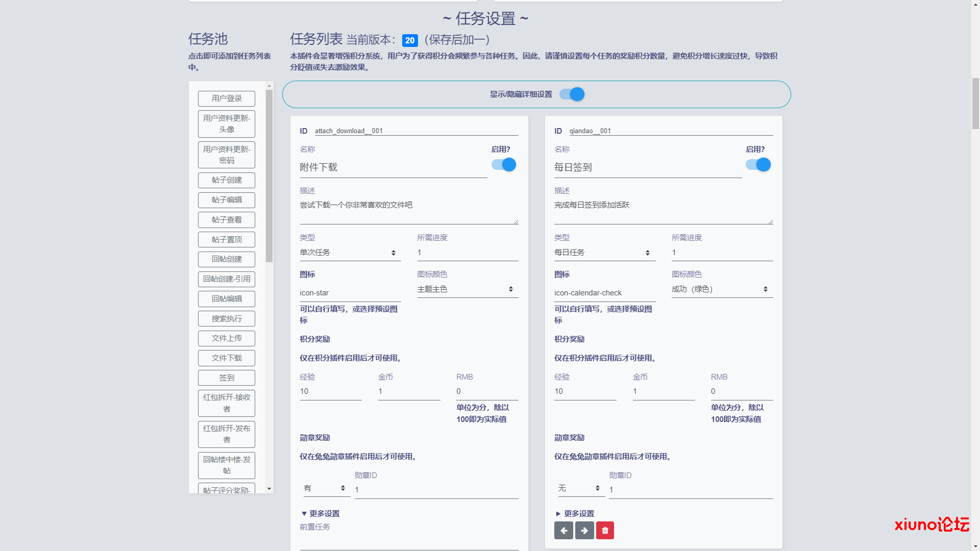Click the 描述 textarea 完成每日签到添加活跃
The image size is (980, 551).
tap(664, 211)
